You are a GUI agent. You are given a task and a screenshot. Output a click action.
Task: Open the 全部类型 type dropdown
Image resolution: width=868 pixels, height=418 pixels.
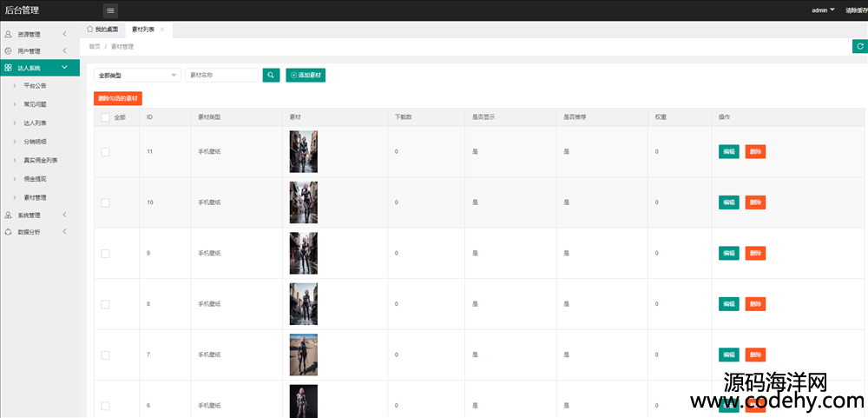[x=137, y=76]
